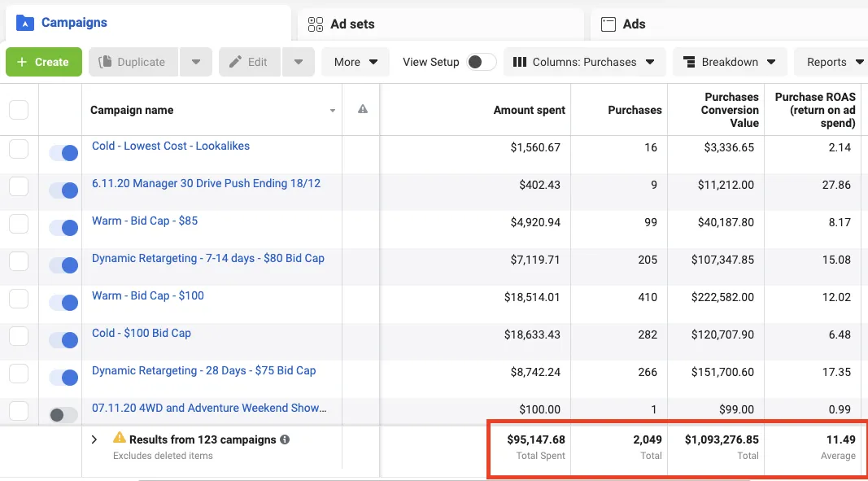Screen dimensions: 868x481
Task: Click the info icon beside campaign results
Action: click(x=285, y=439)
